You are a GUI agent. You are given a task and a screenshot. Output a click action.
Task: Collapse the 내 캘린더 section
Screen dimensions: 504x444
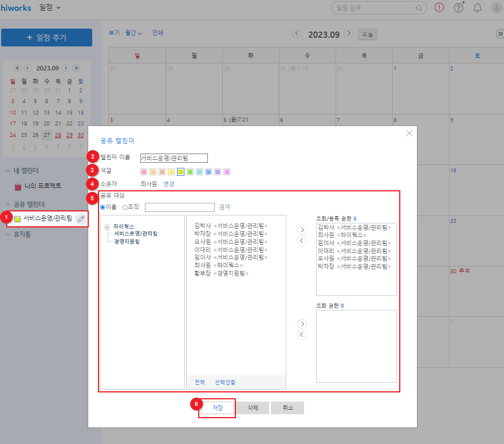(7, 171)
